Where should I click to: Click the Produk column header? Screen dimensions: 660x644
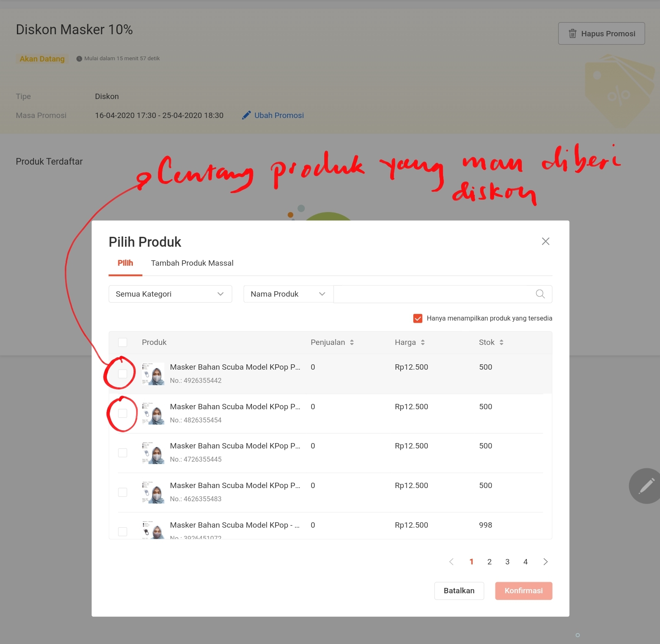point(154,342)
